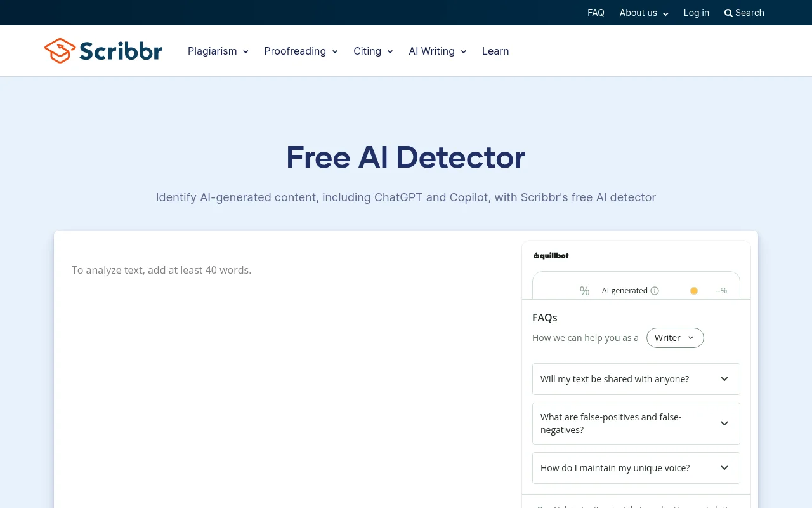
Task: Click the 'How we can help you as a' label
Action: coord(586,338)
